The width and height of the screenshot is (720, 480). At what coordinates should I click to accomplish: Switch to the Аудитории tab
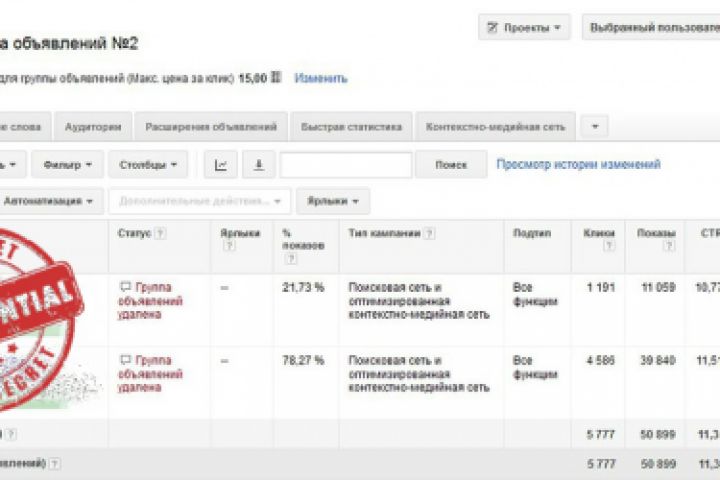[93, 127]
